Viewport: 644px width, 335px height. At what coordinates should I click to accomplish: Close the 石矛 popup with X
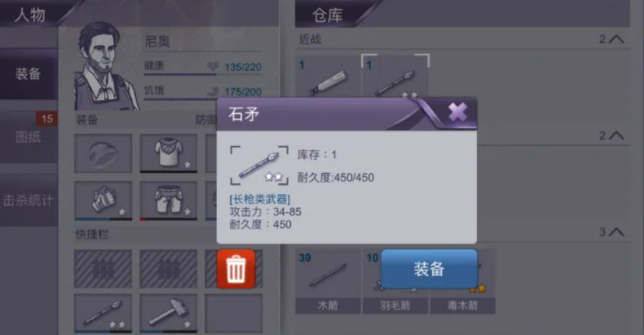[x=457, y=112]
